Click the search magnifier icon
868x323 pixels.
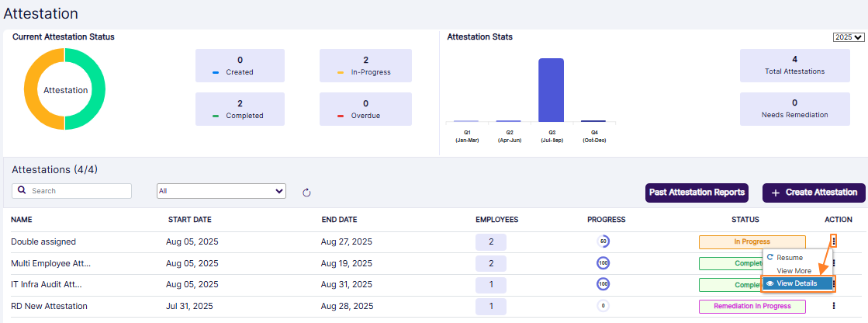click(x=22, y=190)
